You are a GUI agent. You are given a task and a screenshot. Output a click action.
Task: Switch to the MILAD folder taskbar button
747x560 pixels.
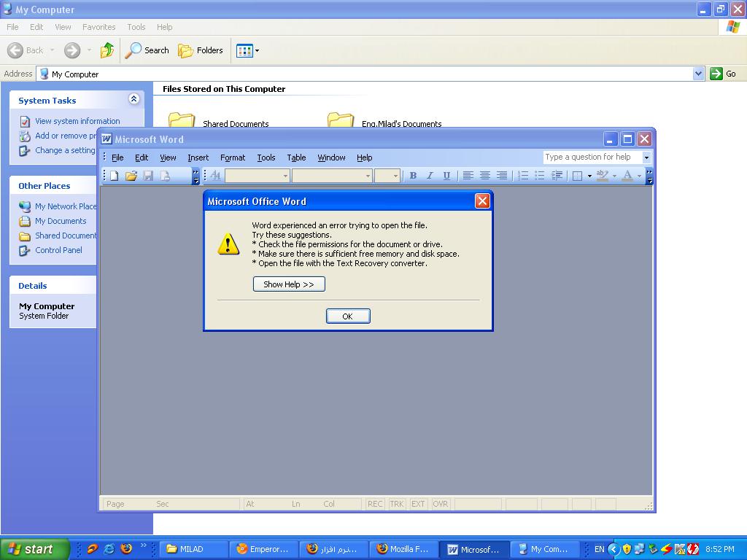(193, 549)
